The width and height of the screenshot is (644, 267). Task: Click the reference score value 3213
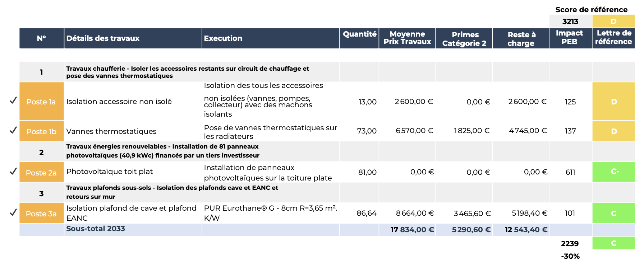coord(570,21)
